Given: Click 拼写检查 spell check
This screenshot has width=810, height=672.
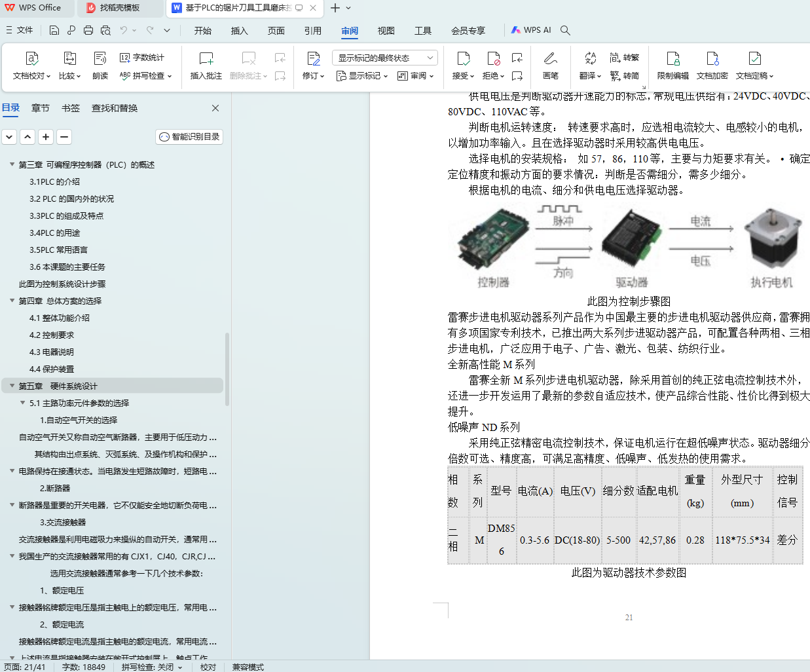Looking at the screenshot, I should [145, 76].
